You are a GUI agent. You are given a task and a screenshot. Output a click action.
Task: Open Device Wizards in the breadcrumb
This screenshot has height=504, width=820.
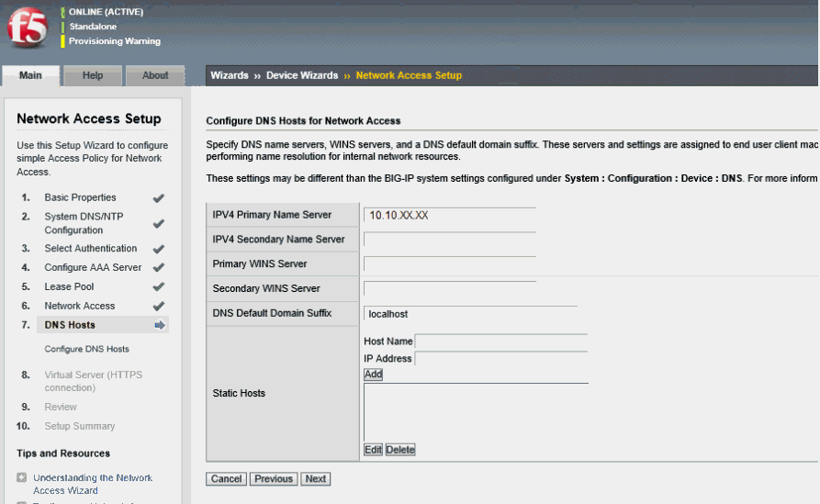coord(302,75)
